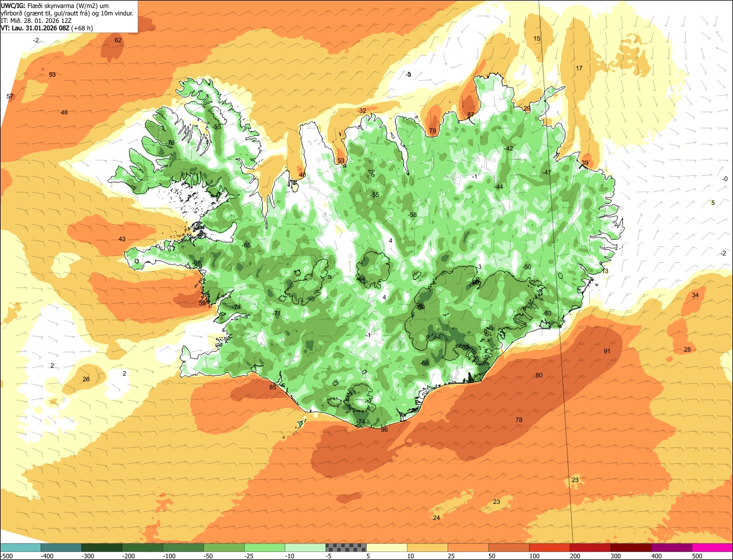Select the value '13' on the east coast
The width and height of the screenshot is (733, 560).
pyautogui.click(x=605, y=271)
